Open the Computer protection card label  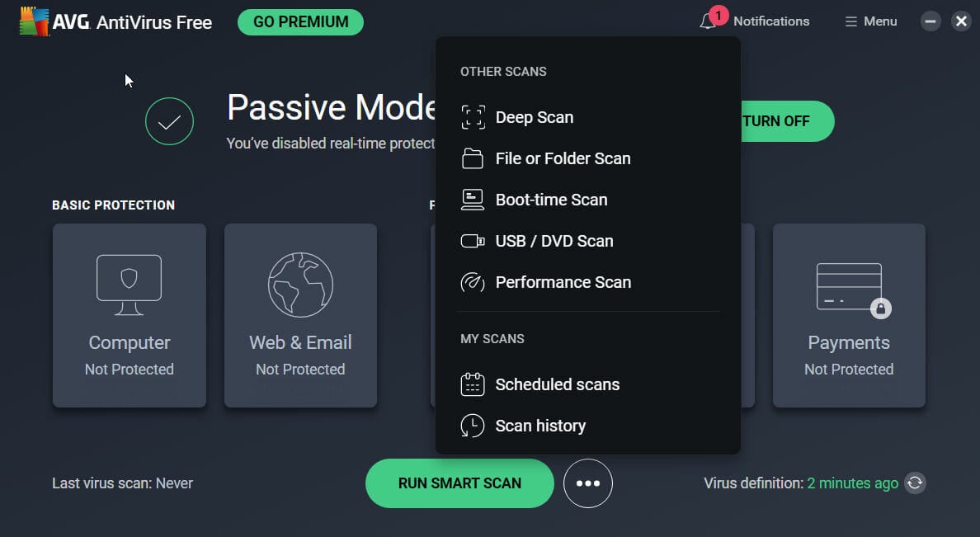pyautogui.click(x=130, y=342)
